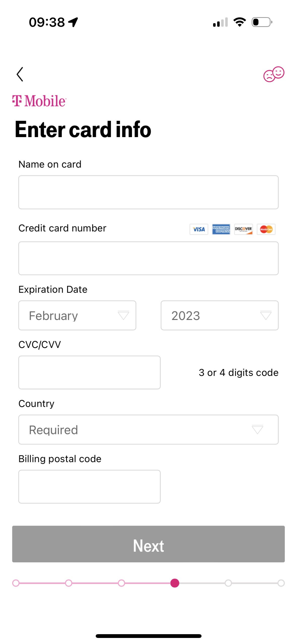
Task: Tap the Wi-Fi status icon
Action: click(x=240, y=22)
